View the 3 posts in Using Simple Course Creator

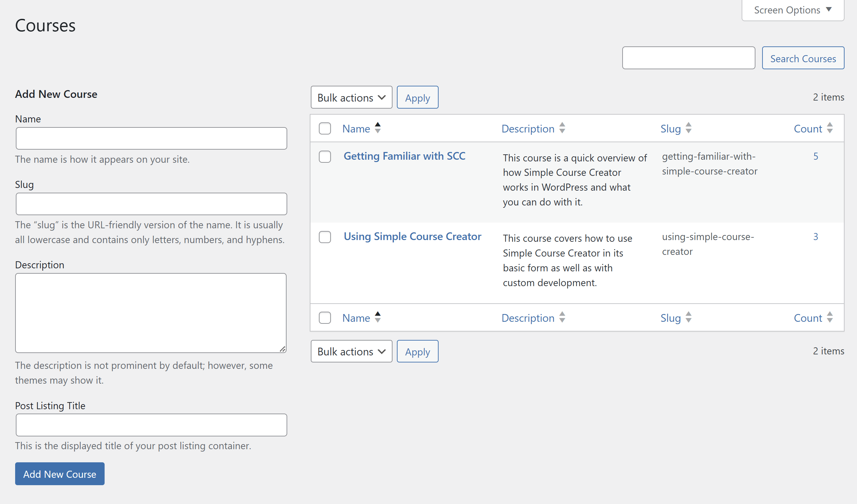[816, 237]
